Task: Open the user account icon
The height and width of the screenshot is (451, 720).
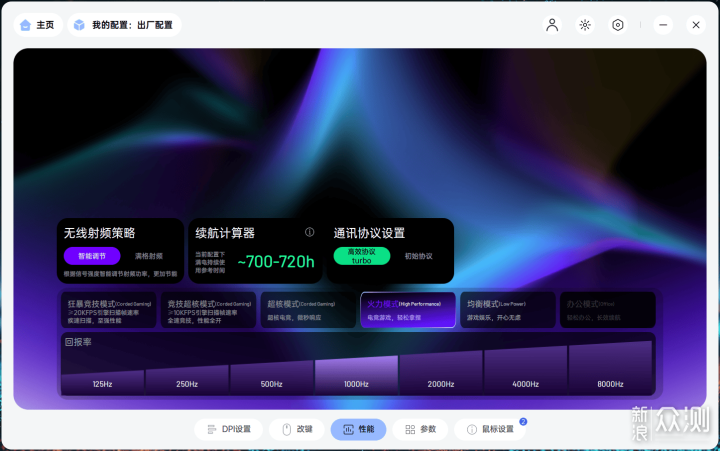Action: (552, 25)
